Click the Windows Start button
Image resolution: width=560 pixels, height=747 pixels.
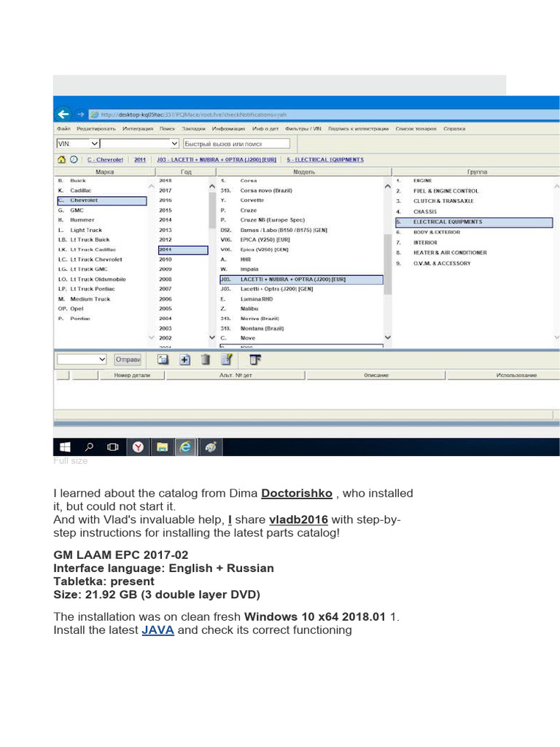pos(65,447)
